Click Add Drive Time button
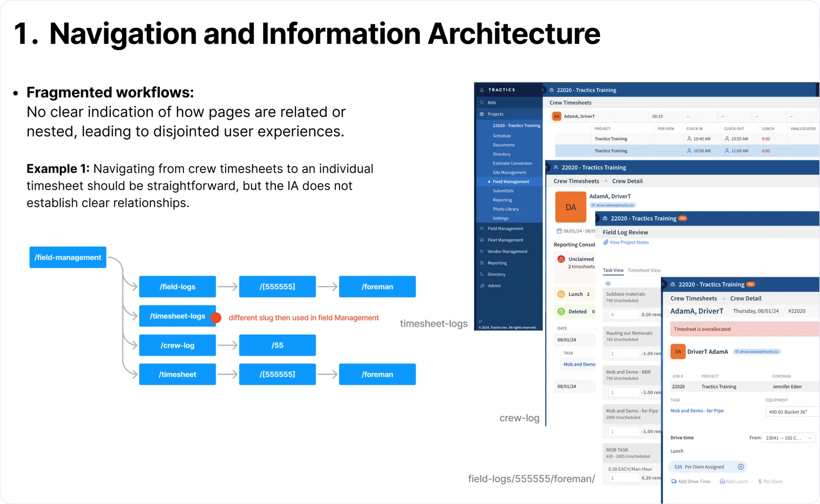The image size is (820, 504). pos(691,481)
